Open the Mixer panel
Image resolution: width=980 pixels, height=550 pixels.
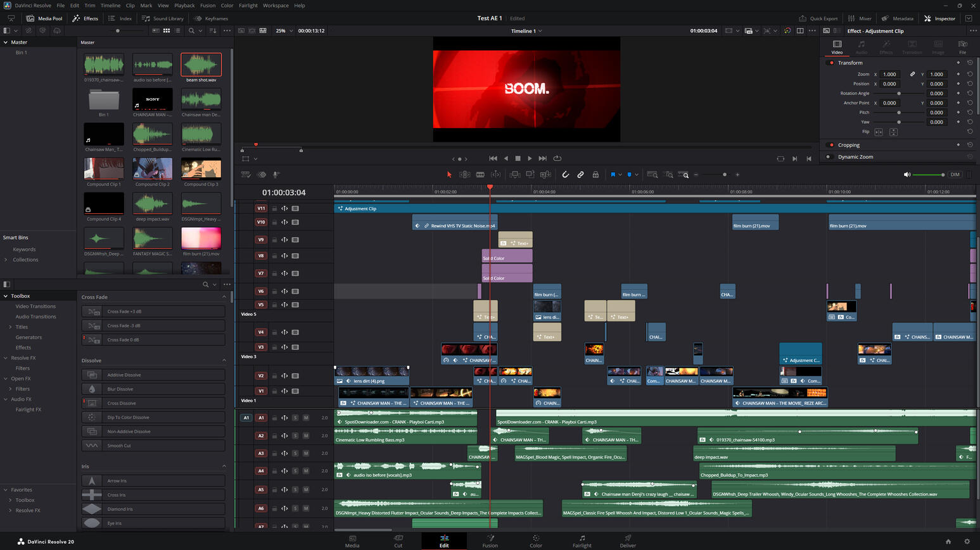860,18
